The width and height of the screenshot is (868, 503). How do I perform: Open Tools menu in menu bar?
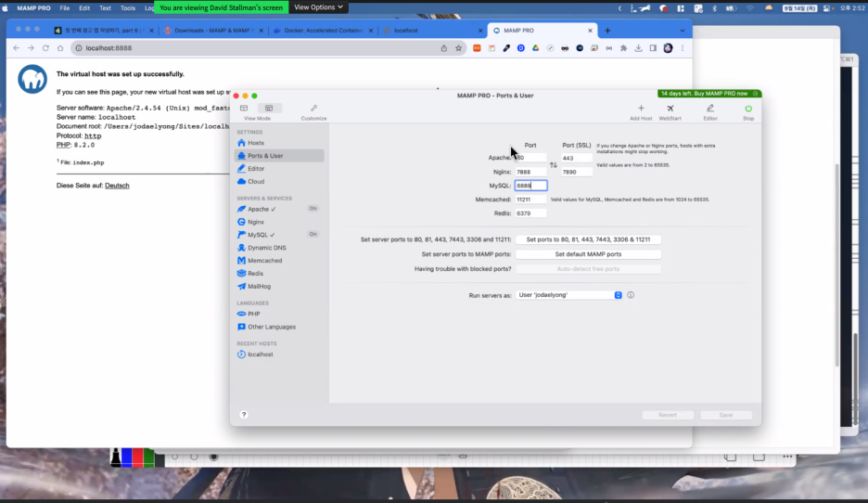(x=128, y=8)
